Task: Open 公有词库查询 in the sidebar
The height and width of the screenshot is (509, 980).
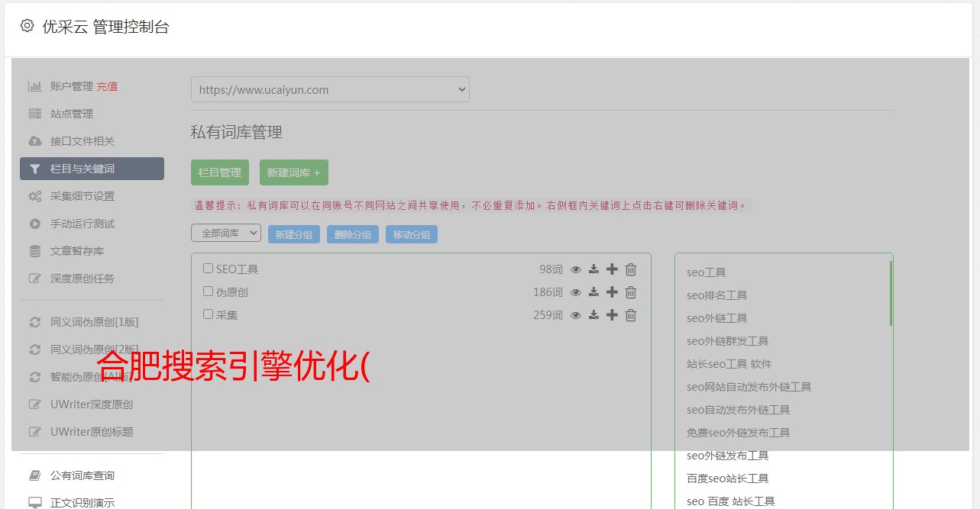Action: [82, 475]
